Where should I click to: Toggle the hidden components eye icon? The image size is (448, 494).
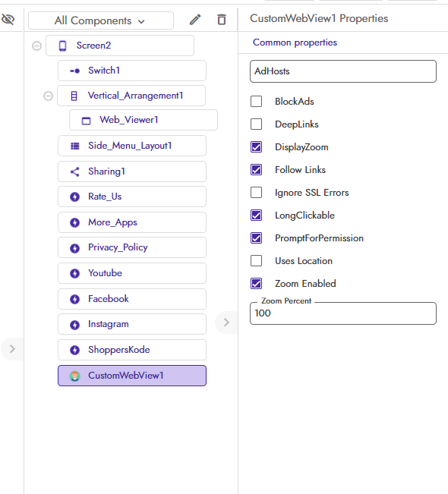coord(8,20)
